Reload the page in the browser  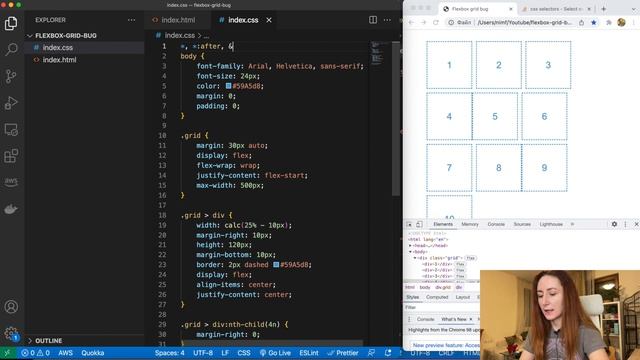coord(436,22)
